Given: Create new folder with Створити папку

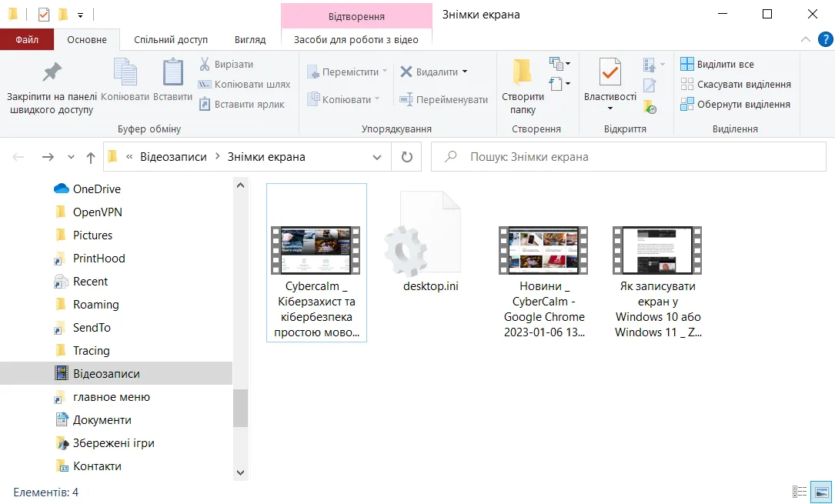Looking at the screenshot, I should click(523, 86).
